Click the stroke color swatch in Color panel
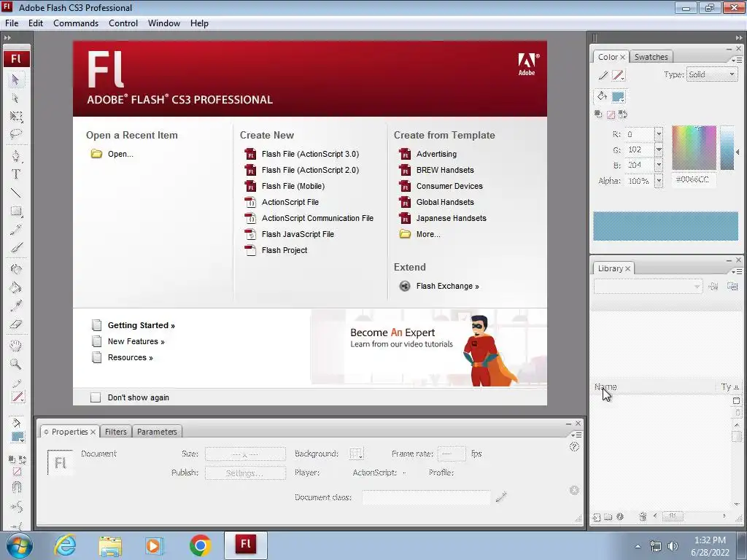The height and width of the screenshot is (560, 747). 619,75
